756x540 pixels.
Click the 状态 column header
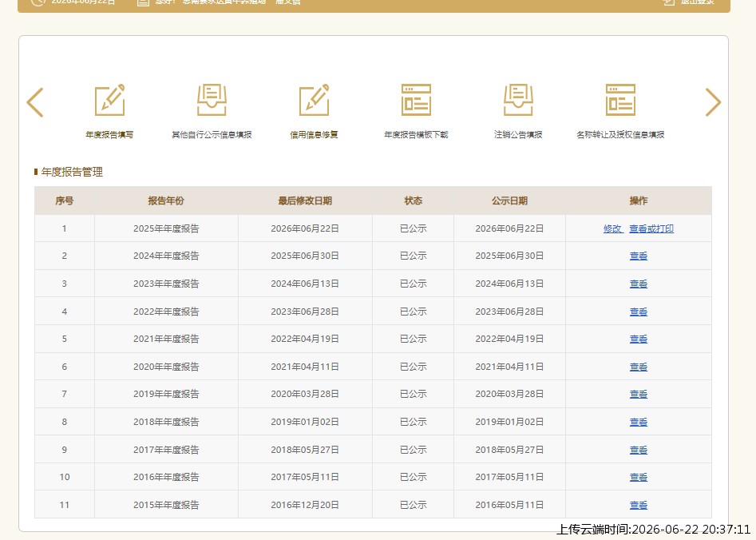414,201
